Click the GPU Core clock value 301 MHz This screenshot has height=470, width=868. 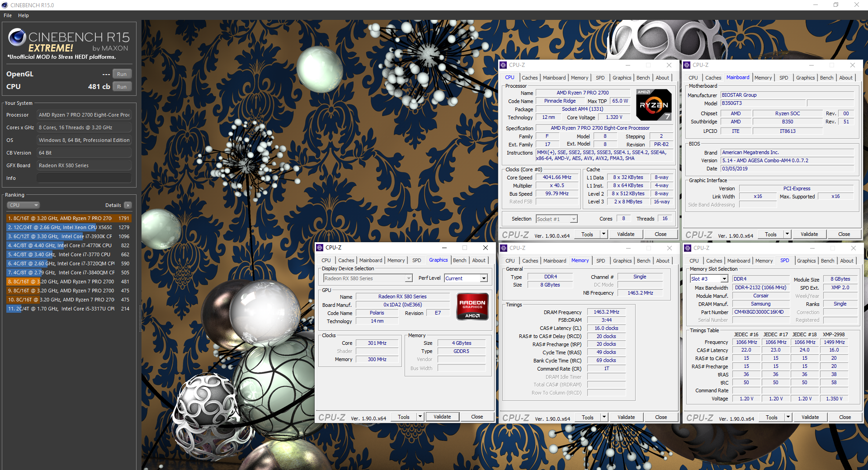coord(377,343)
